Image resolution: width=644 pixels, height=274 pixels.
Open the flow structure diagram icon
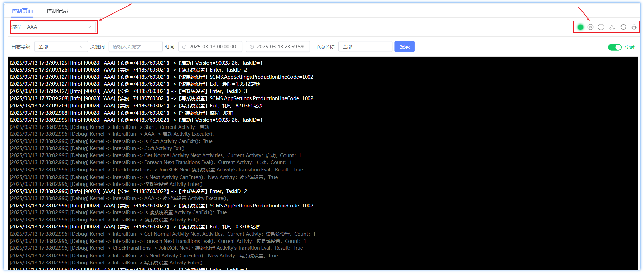coord(612,27)
